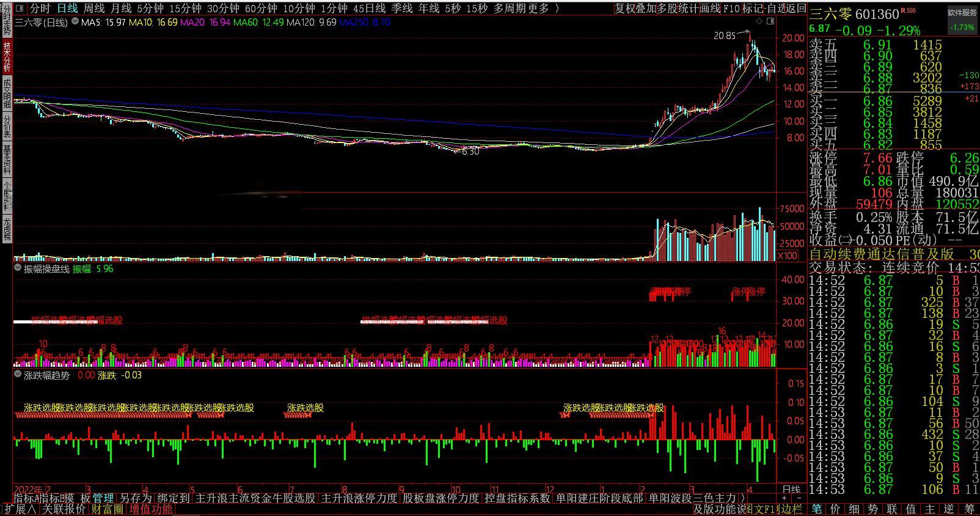The height and width of the screenshot is (516, 980).
Task: Open the 龙虎榜 left sidebar tab
Action: coord(7,229)
